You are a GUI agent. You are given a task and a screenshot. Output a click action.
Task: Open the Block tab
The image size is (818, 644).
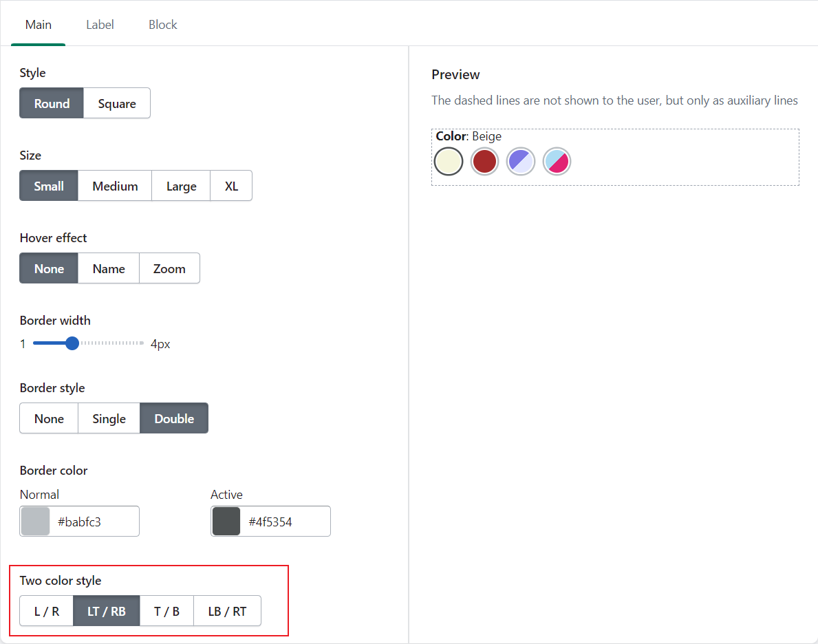click(x=163, y=25)
